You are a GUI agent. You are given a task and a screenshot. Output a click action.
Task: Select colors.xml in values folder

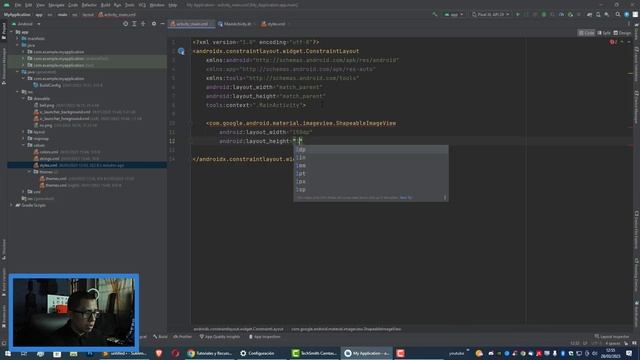(x=49, y=152)
